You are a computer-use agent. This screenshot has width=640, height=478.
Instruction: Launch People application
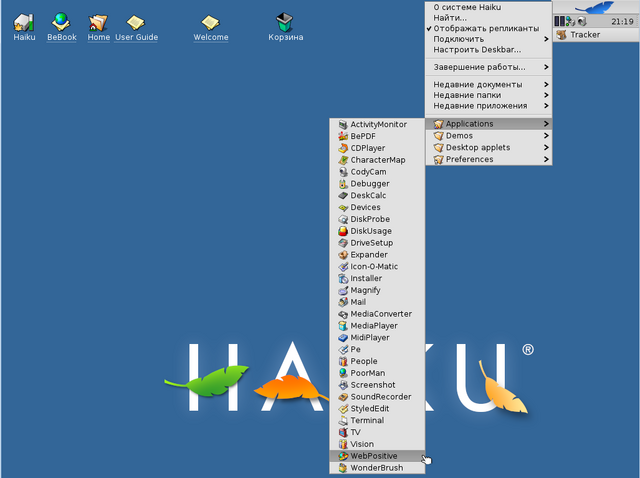coord(377,361)
